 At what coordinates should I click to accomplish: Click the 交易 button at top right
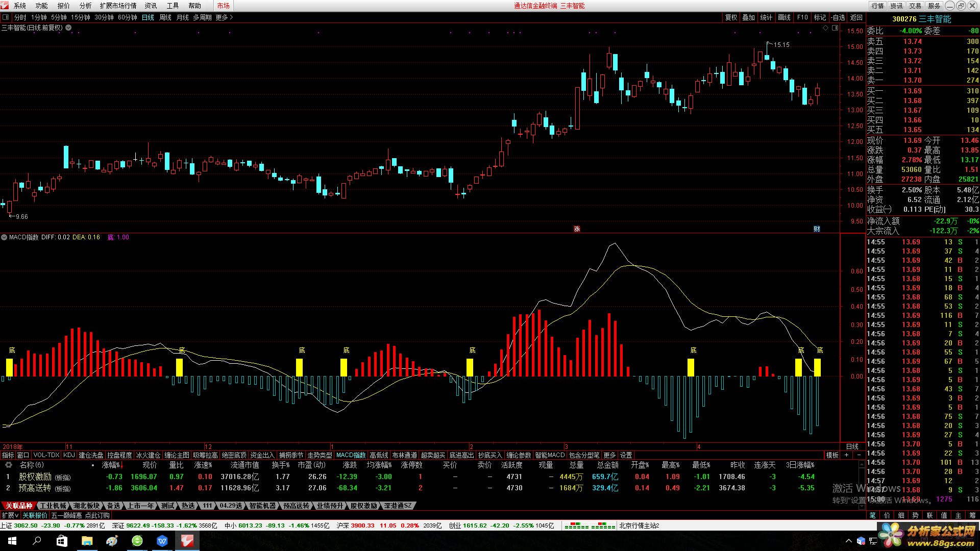pos(915,6)
